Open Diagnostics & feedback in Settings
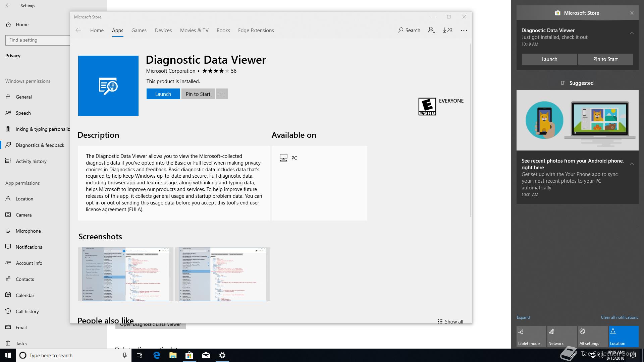Viewport: 644px width, 362px height. [35, 145]
